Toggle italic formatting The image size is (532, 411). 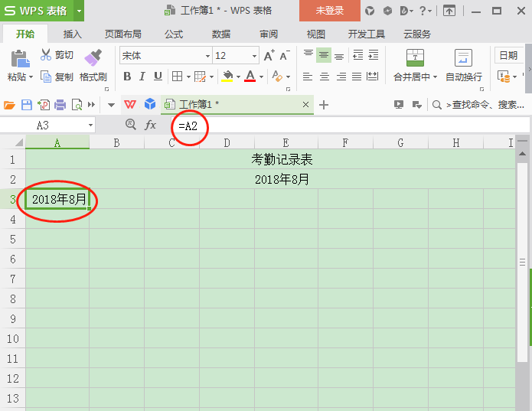(142, 77)
